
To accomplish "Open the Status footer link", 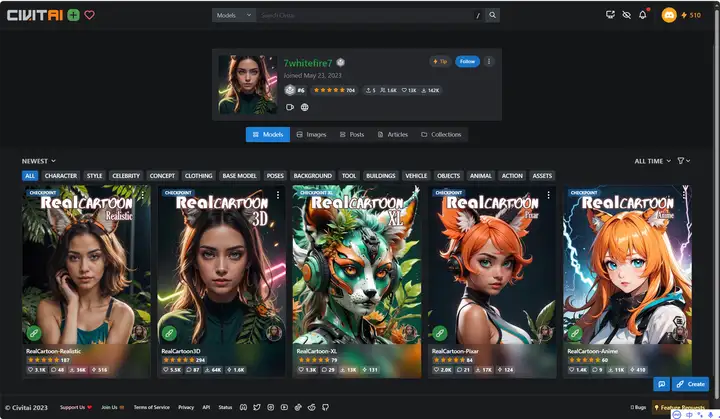I will point(225,407).
